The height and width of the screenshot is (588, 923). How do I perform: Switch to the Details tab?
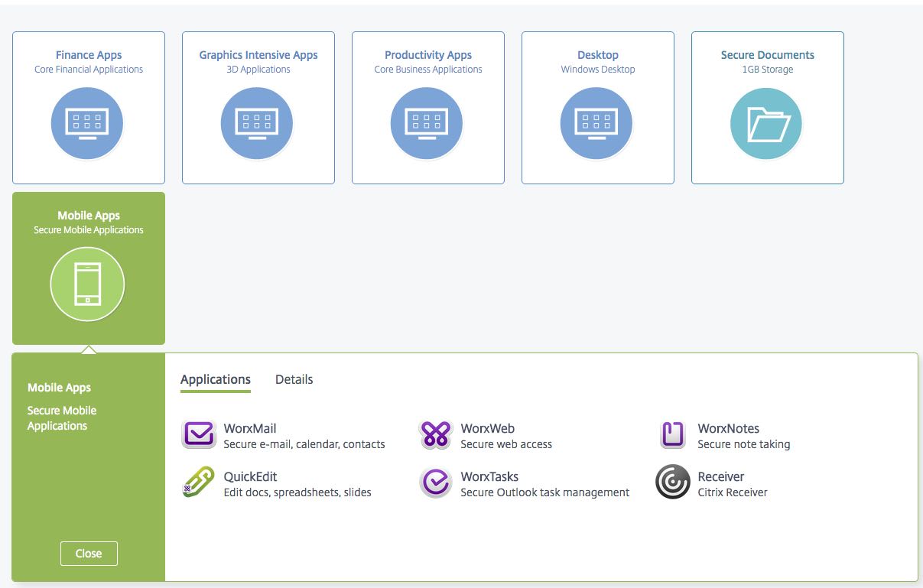(294, 379)
